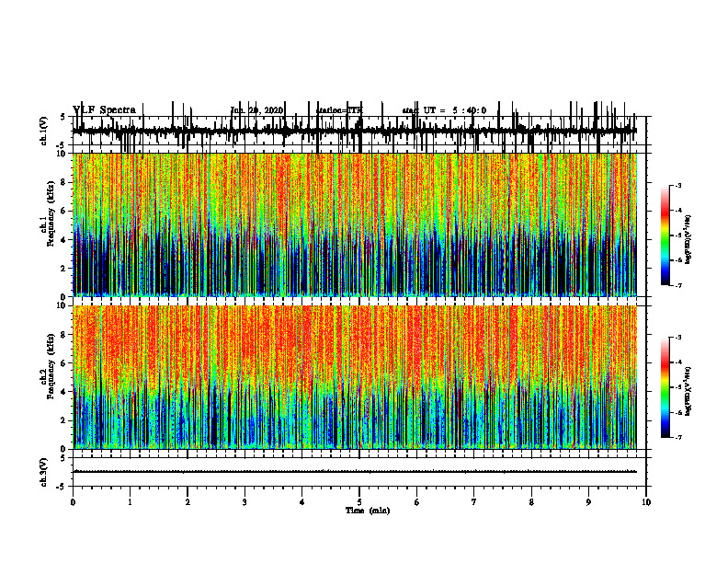
Task: Click the ch.2 spectrogram panel
Action: coord(355,377)
